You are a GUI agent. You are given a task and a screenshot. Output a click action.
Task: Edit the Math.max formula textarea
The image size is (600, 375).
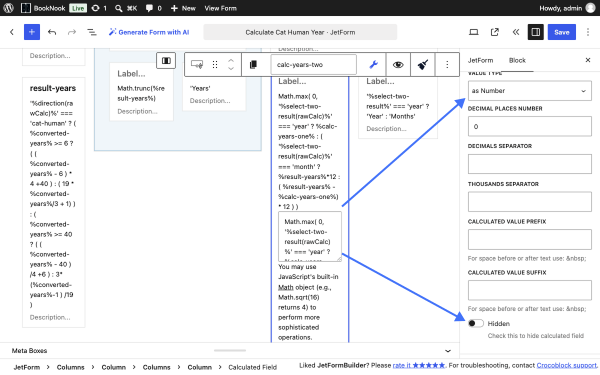(310, 236)
